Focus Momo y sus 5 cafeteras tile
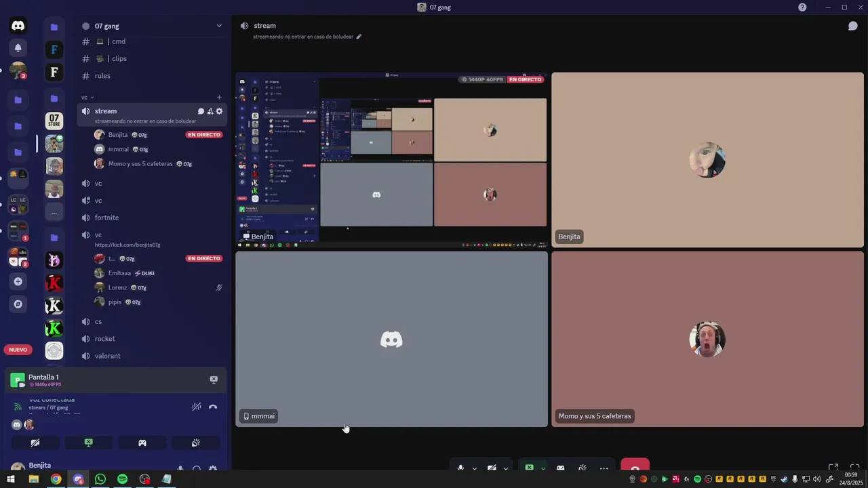Image resolution: width=868 pixels, height=488 pixels. coord(707,339)
